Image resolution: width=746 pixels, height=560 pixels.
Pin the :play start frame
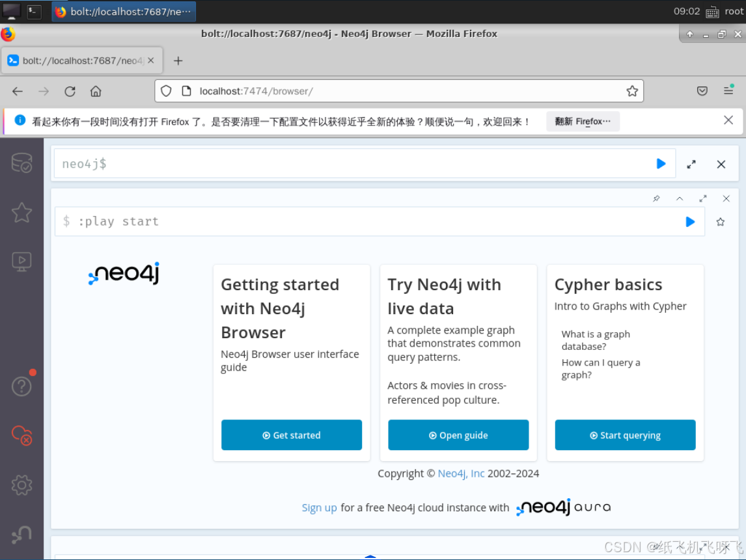point(657,199)
